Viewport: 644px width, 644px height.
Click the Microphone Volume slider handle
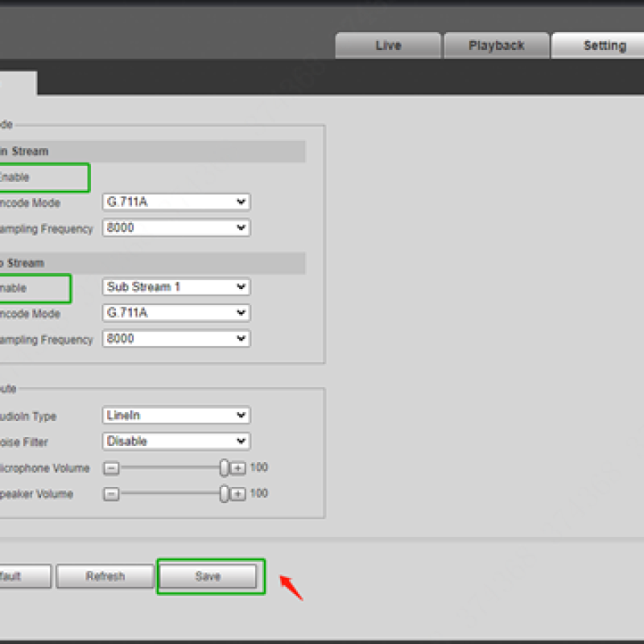[225, 468]
